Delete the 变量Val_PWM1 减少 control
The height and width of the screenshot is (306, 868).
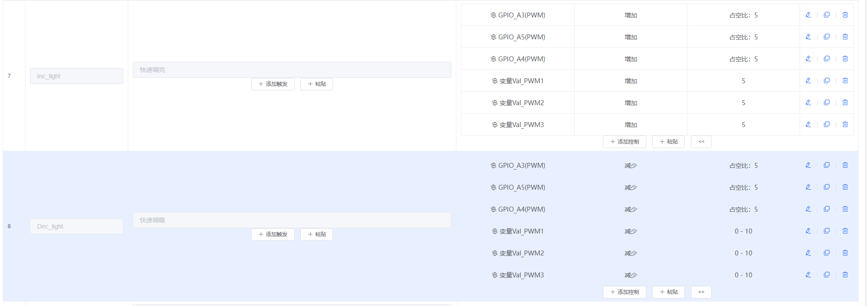click(845, 231)
